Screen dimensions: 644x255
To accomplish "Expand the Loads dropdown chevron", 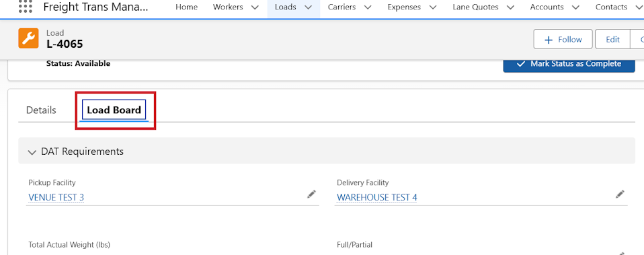I will click(x=309, y=7).
